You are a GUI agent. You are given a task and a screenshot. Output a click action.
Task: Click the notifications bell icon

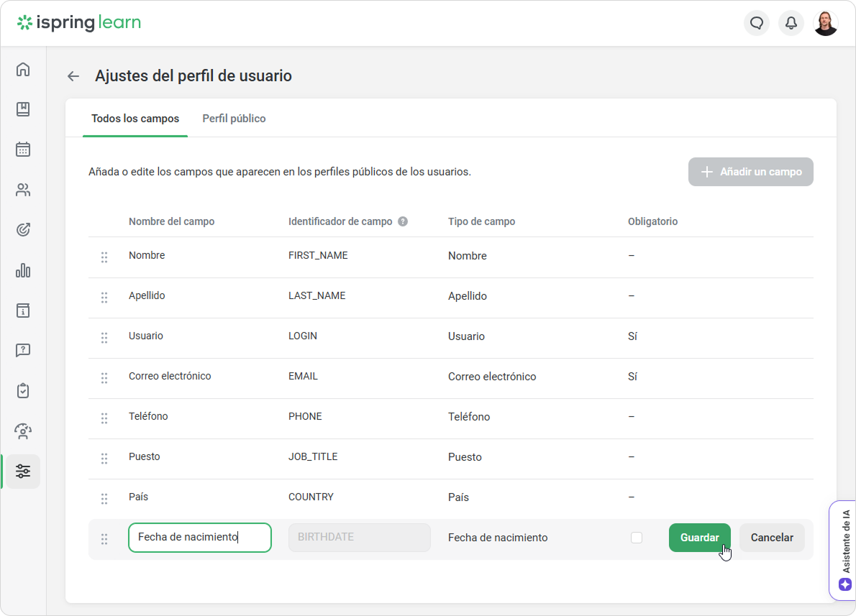(x=791, y=23)
